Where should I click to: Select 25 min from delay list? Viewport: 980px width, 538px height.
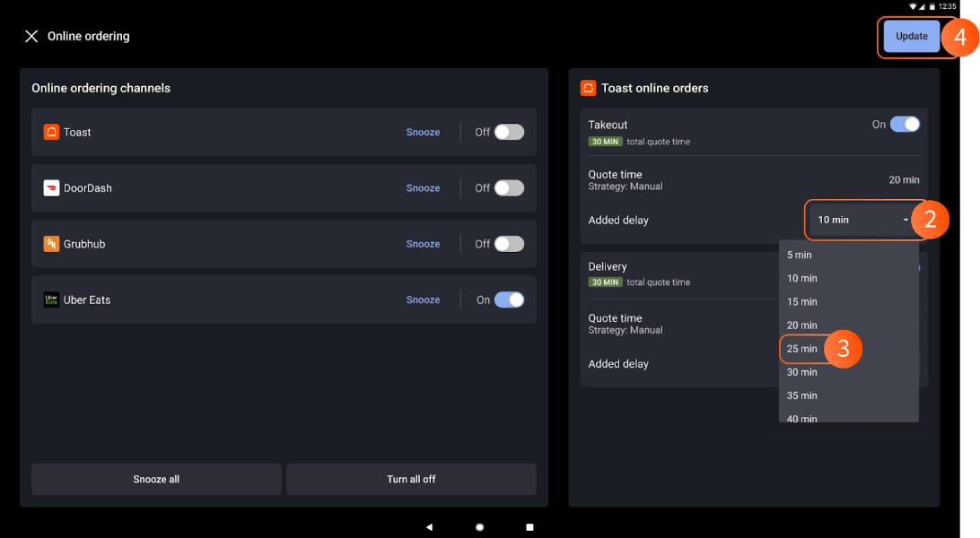coord(802,349)
